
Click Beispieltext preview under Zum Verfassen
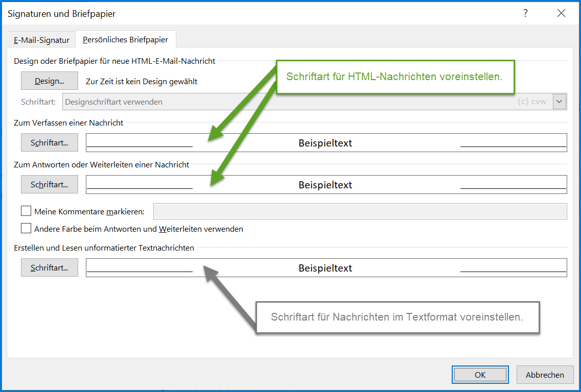(326, 142)
